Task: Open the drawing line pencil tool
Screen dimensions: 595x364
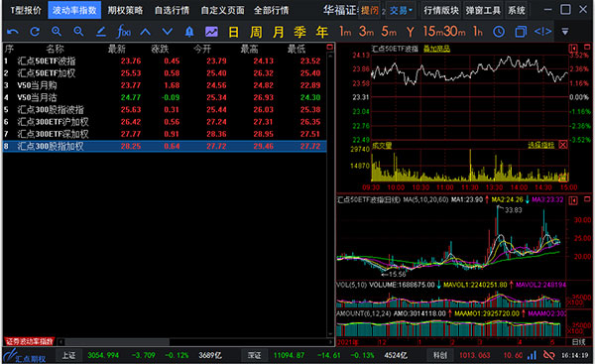Action: pos(101,32)
